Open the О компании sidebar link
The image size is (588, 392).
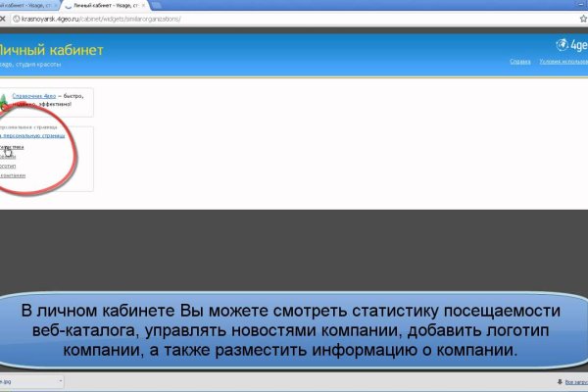tap(12, 175)
